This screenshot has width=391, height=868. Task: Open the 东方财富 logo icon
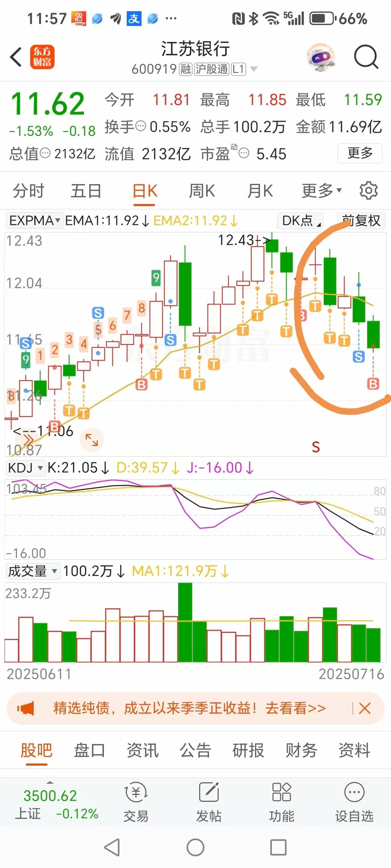42,57
